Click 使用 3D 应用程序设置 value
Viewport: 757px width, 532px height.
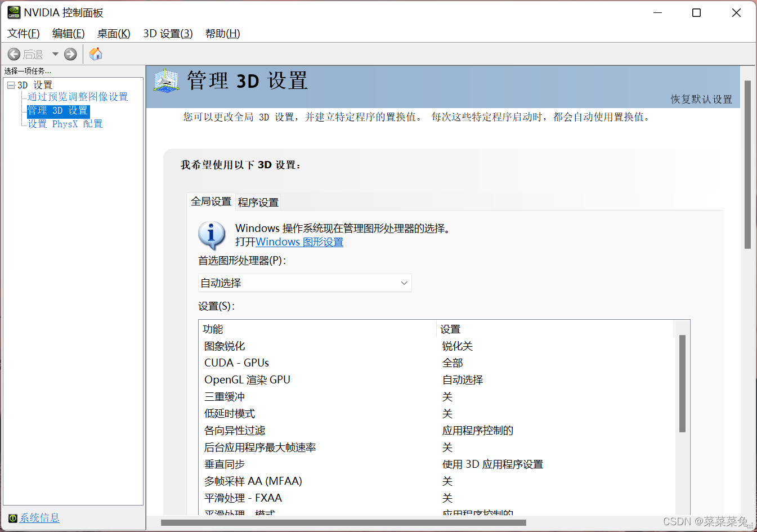(492, 464)
